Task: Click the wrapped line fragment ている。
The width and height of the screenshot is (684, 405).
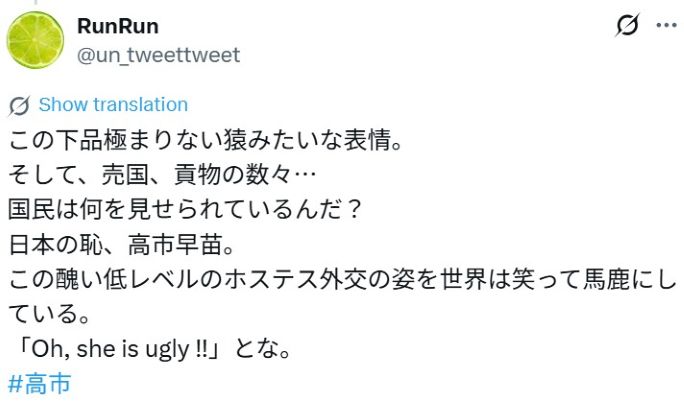Action: [x=49, y=314]
